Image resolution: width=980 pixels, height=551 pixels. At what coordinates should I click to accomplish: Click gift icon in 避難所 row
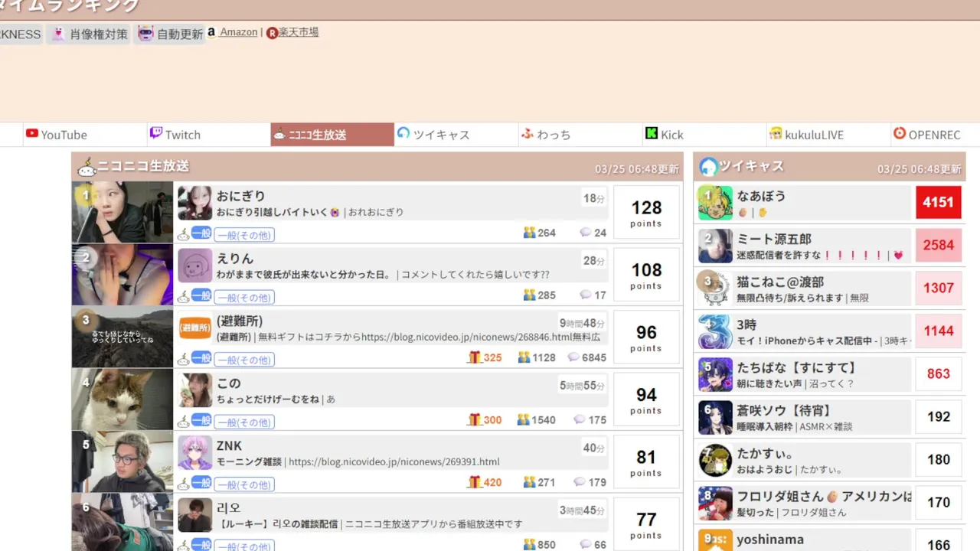pyautogui.click(x=475, y=357)
